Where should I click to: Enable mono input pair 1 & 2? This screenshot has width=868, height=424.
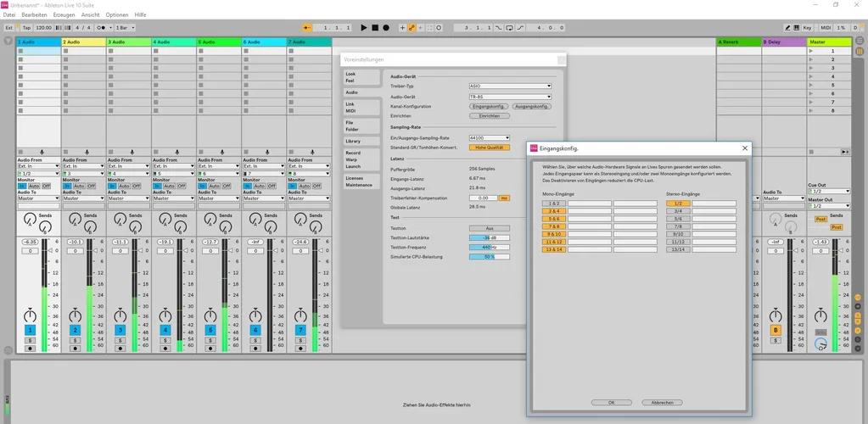coord(553,204)
